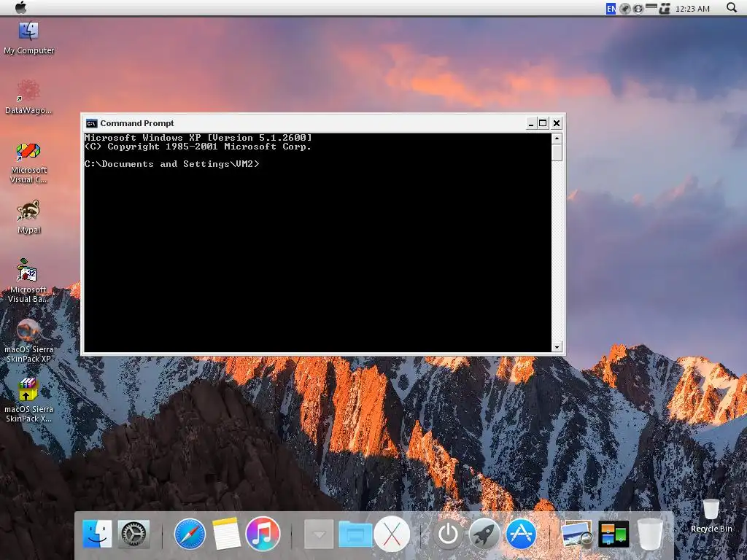Click the rocket tray icon
This screenshot has width=747, height=560.
click(x=625, y=9)
